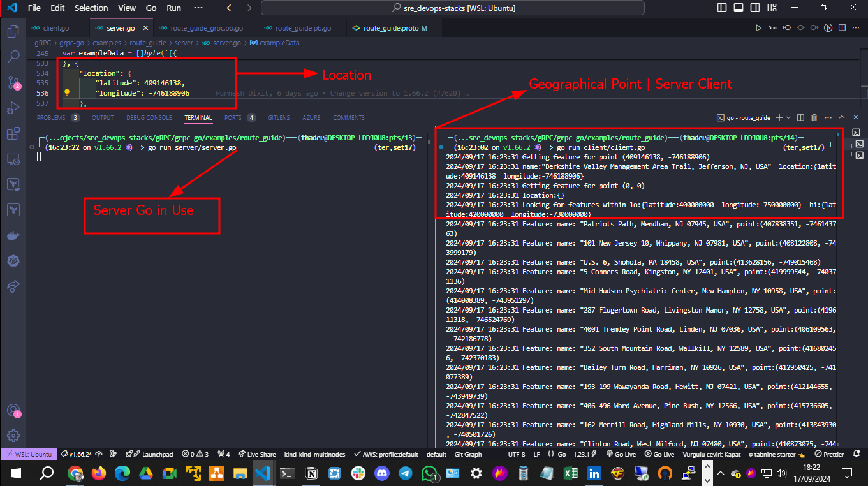This screenshot has width=868, height=486.
Task: Switch to the COMMENTS panel tab
Action: coord(348,117)
